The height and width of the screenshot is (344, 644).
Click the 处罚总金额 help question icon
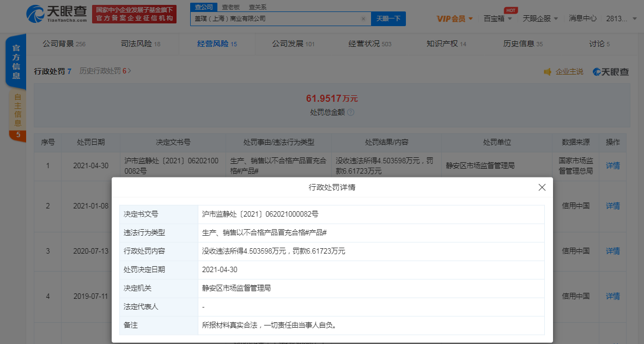(351, 112)
